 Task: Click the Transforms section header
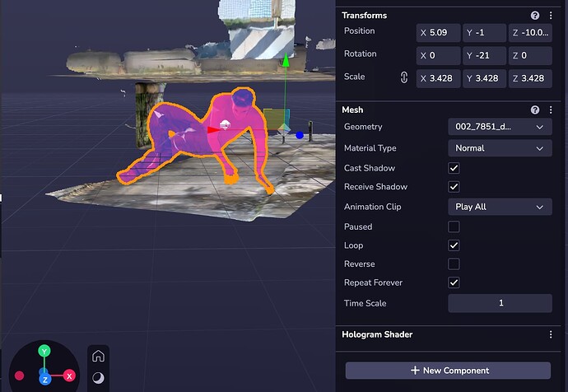click(x=364, y=15)
